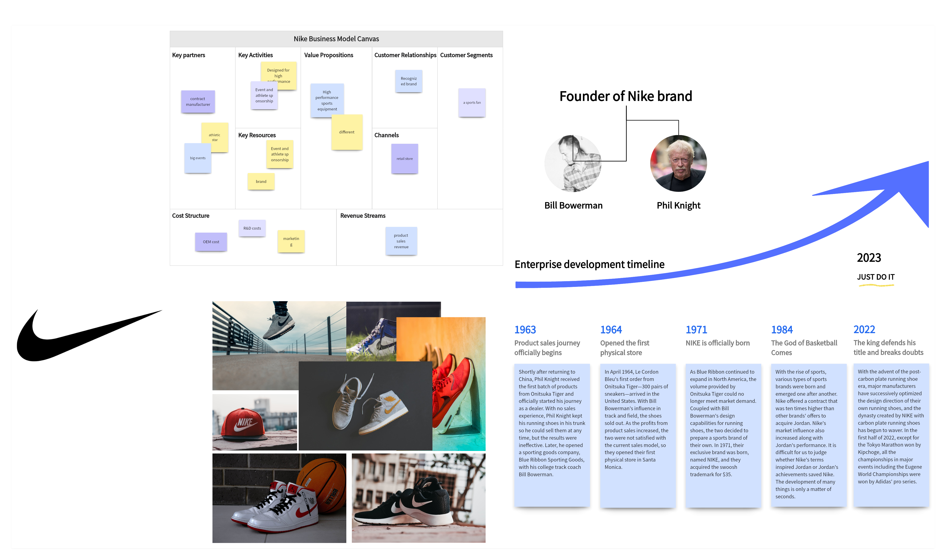Select the basketball and white-red sneakers photo
946x560 pixels.
pos(279,499)
